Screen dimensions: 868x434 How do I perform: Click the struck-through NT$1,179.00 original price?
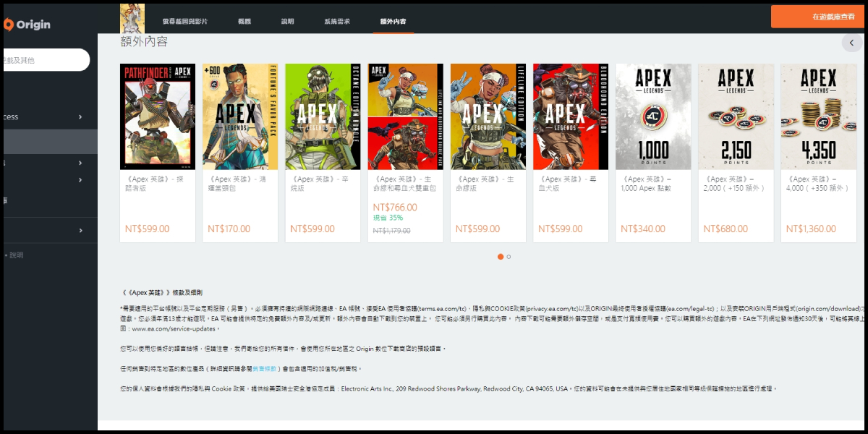click(391, 231)
